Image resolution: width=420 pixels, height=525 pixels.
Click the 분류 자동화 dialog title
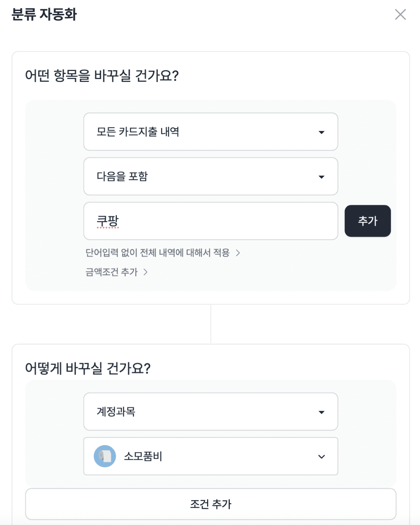pos(44,15)
